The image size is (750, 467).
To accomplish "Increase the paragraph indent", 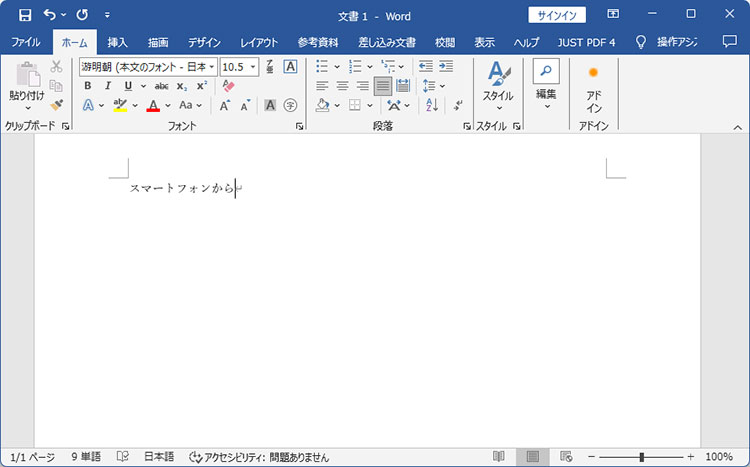I will click(x=447, y=66).
